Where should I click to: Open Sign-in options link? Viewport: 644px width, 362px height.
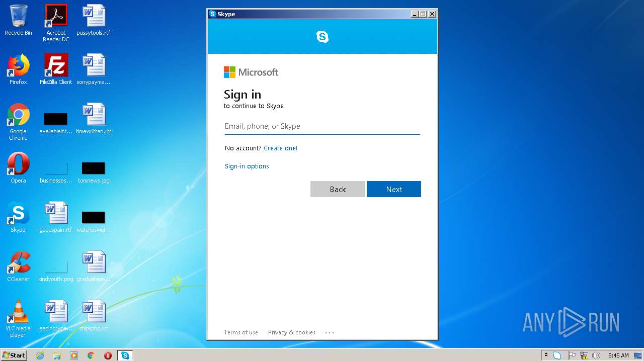coord(247,166)
